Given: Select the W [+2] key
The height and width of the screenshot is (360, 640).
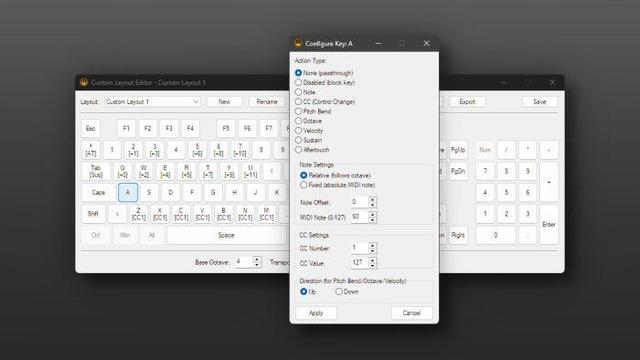Looking at the screenshot, I should tap(144, 171).
